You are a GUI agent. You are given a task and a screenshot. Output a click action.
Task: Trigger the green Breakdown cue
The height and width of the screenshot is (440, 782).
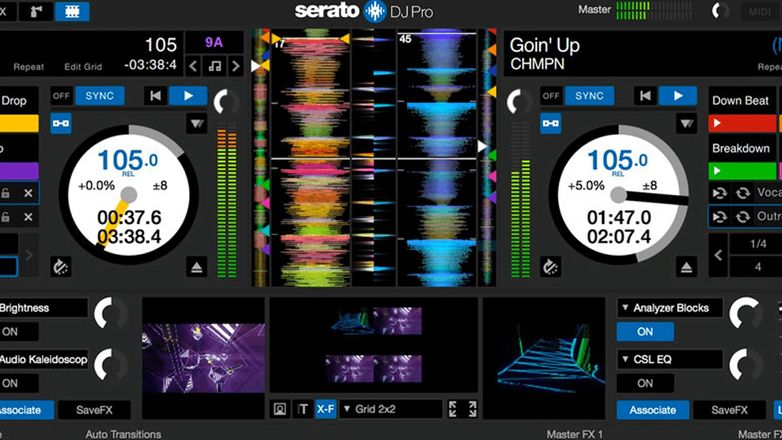tap(742, 171)
